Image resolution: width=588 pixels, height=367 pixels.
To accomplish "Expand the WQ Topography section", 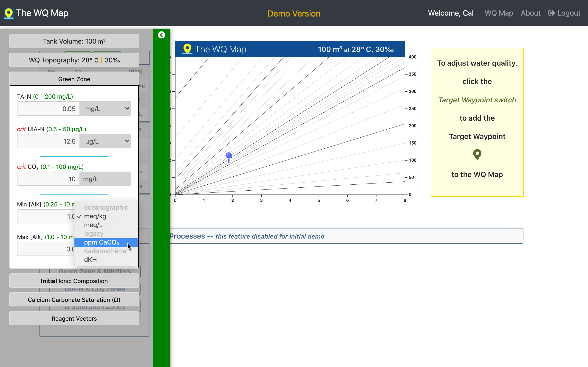I will pyautogui.click(x=74, y=60).
